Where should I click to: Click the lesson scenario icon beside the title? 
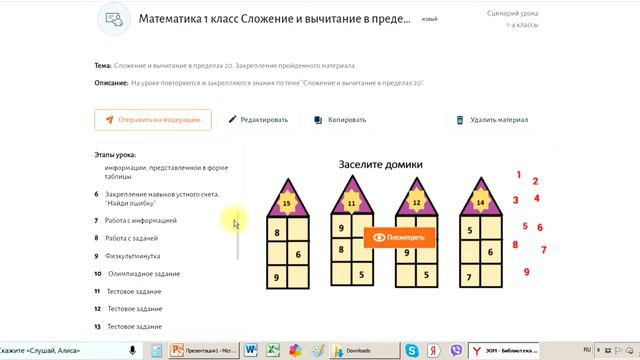[114, 19]
